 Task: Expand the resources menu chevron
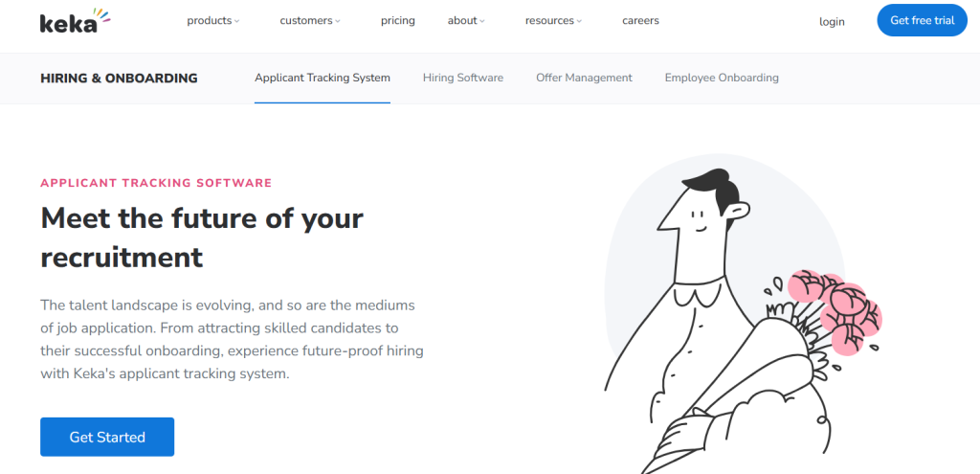(579, 21)
